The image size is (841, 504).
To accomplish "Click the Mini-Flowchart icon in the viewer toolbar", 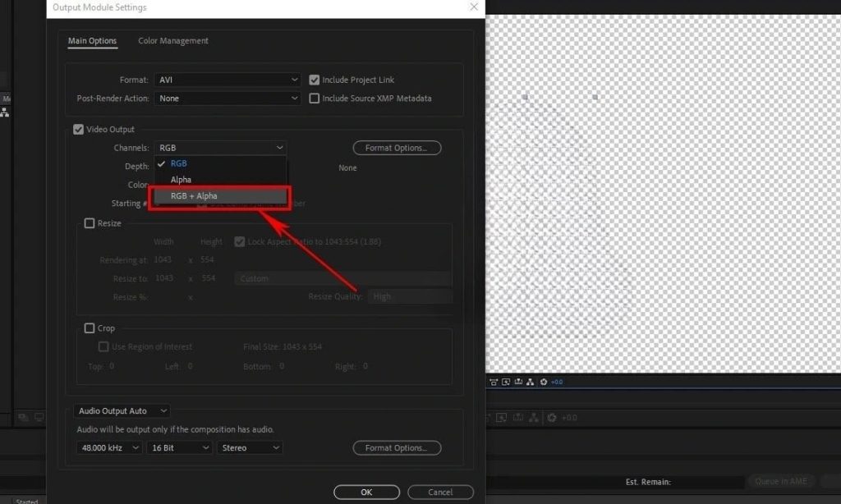I will click(x=531, y=382).
